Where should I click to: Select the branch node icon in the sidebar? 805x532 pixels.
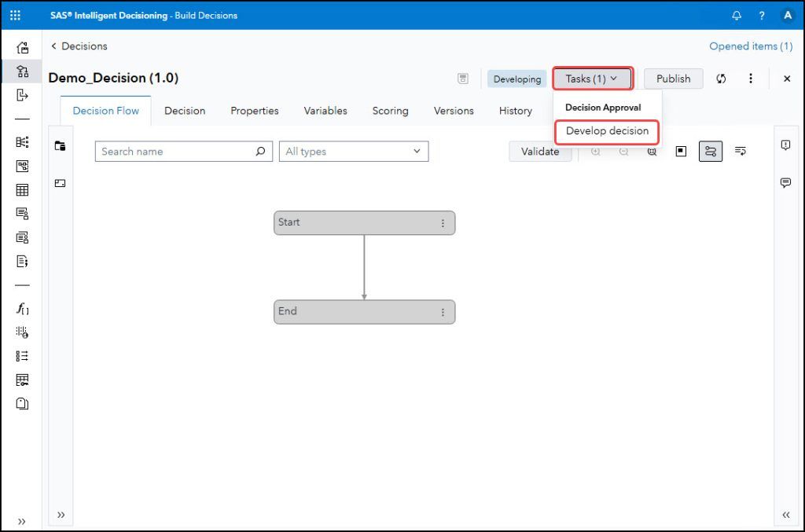21,143
